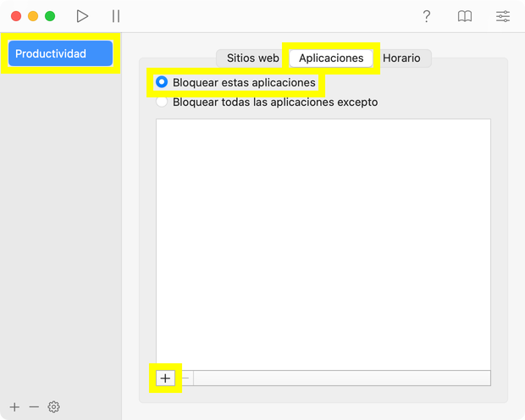Remove application with minus under list

click(185, 379)
